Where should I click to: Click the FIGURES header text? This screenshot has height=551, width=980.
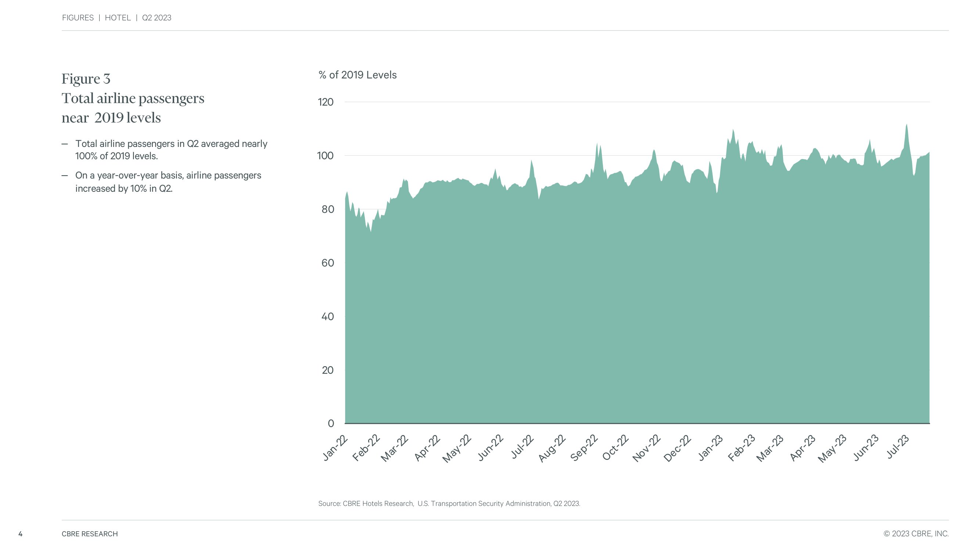point(78,18)
